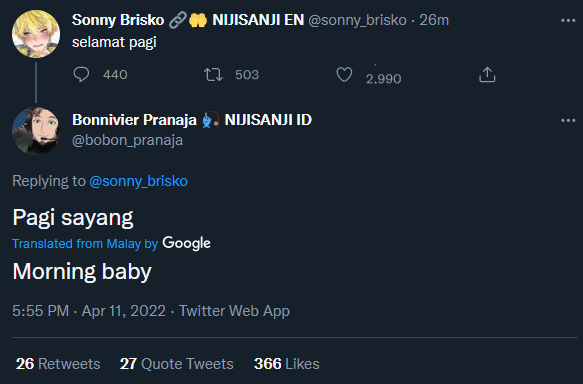View the 366 Likes list
The image size is (583, 384).
287,364
